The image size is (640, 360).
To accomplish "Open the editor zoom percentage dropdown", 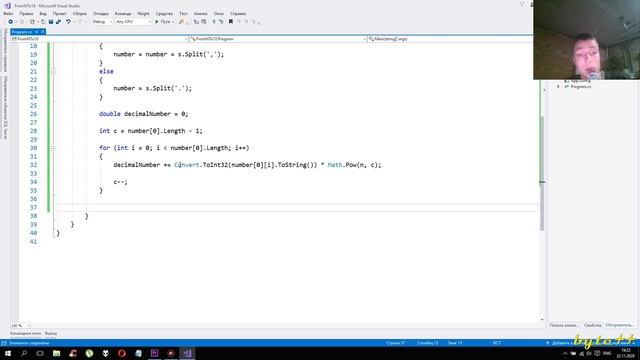I will tap(20, 325).
